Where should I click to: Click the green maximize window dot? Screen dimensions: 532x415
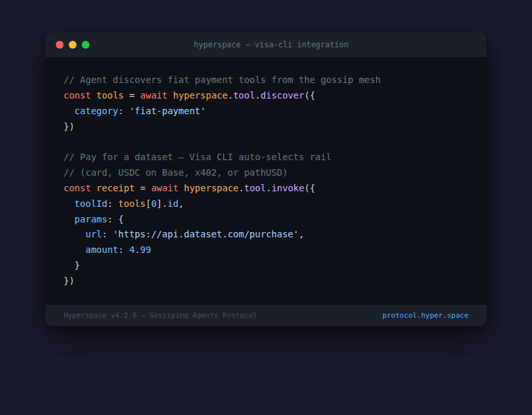pyautogui.click(x=86, y=45)
